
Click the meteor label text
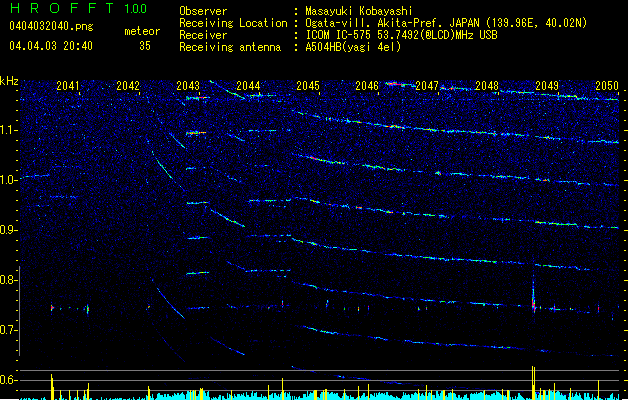[x=142, y=31]
